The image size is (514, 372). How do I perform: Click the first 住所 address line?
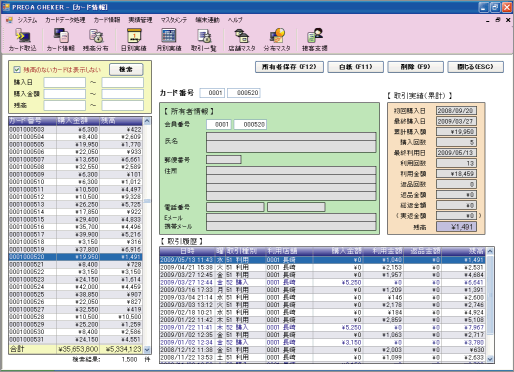click(291, 171)
